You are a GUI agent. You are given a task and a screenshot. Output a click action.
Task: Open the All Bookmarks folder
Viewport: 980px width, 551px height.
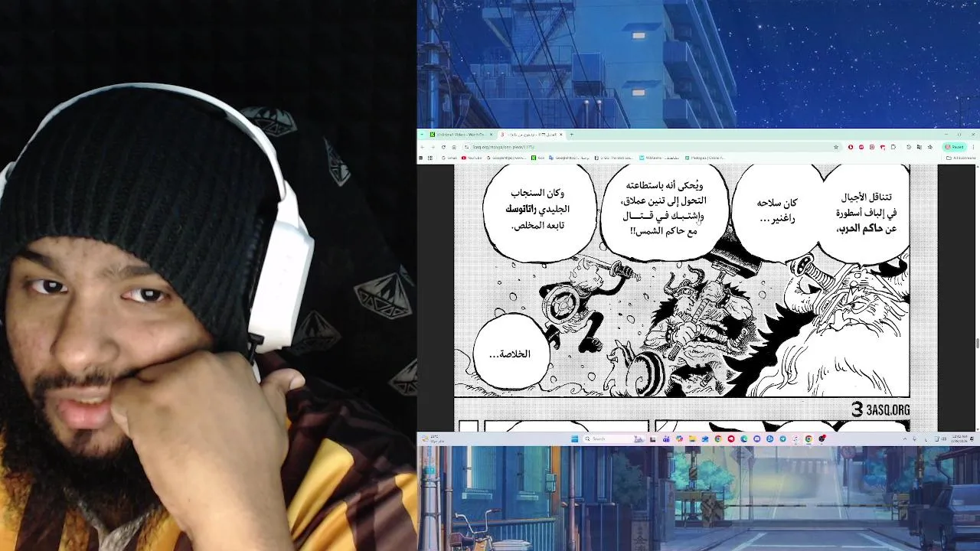(961, 158)
